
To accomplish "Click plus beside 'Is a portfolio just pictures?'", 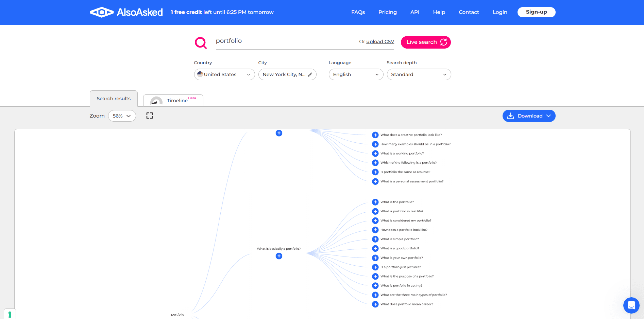I will click(x=375, y=267).
